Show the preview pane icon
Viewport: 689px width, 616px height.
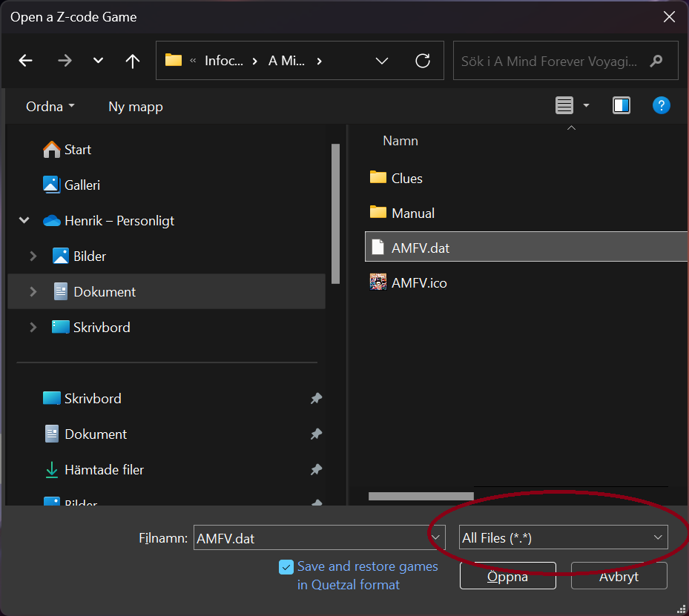(622, 106)
